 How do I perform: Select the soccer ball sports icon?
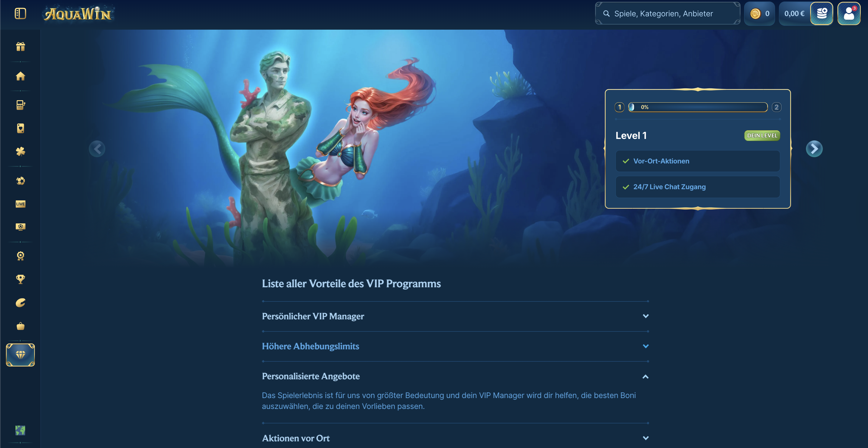(20, 181)
